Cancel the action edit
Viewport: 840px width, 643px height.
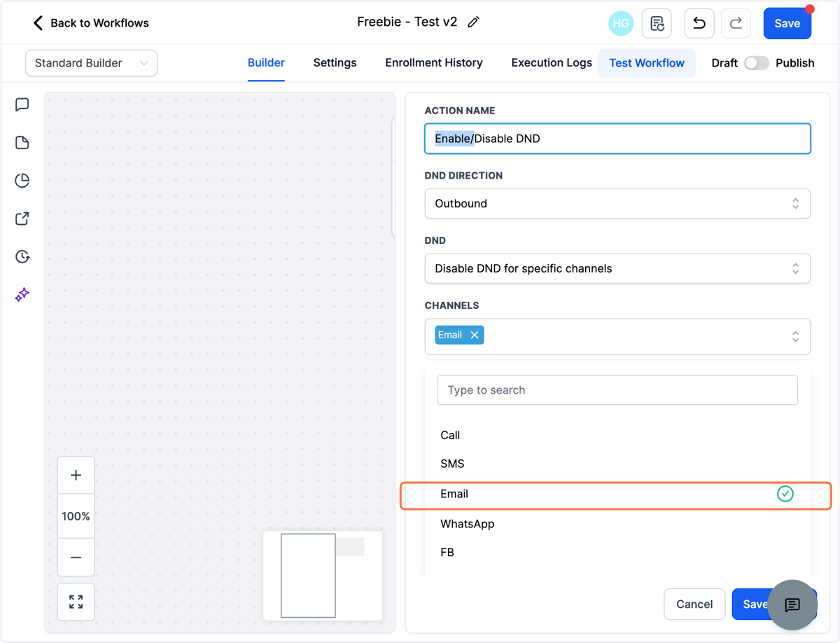point(694,604)
